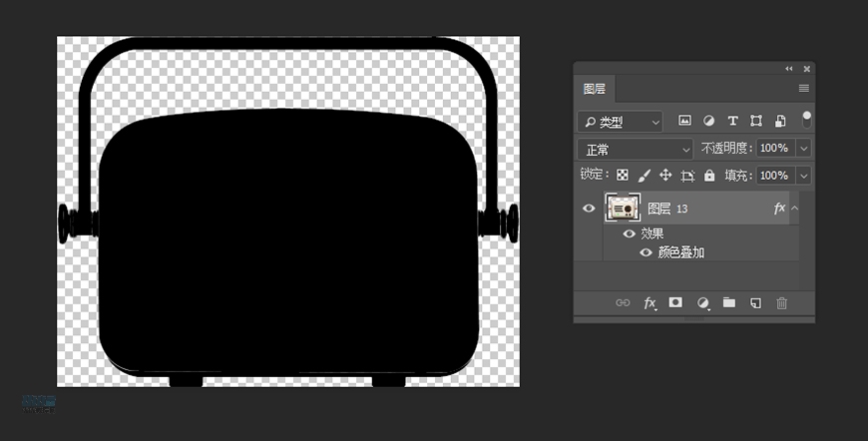Open the 类型 filter type dropdown

621,122
